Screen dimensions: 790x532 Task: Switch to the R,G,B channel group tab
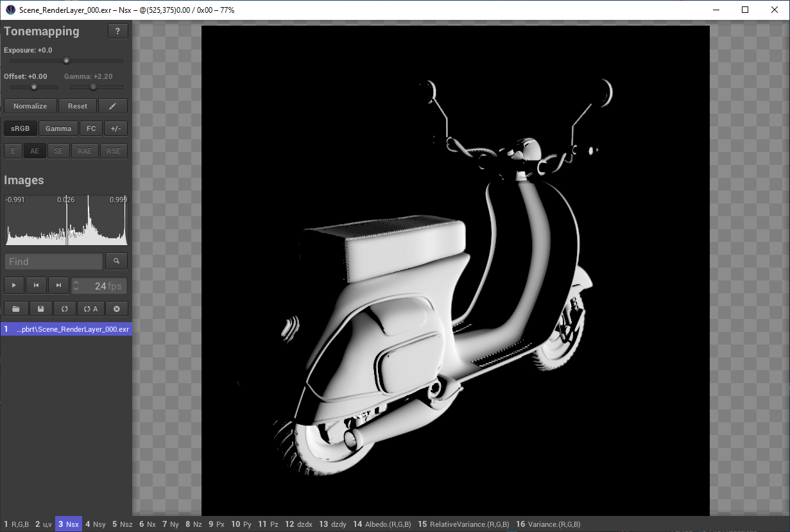17,524
